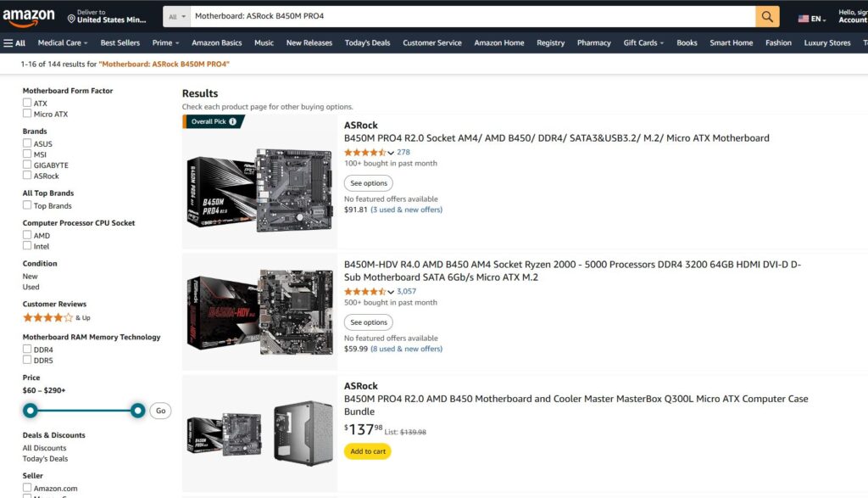Image resolution: width=868 pixels, height=498 pixels.
Task: Check the ASUS brand checkbox
Action: 27,143
